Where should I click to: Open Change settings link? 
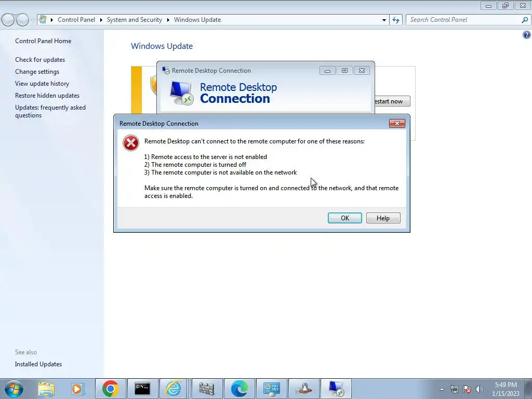point(37,72)
